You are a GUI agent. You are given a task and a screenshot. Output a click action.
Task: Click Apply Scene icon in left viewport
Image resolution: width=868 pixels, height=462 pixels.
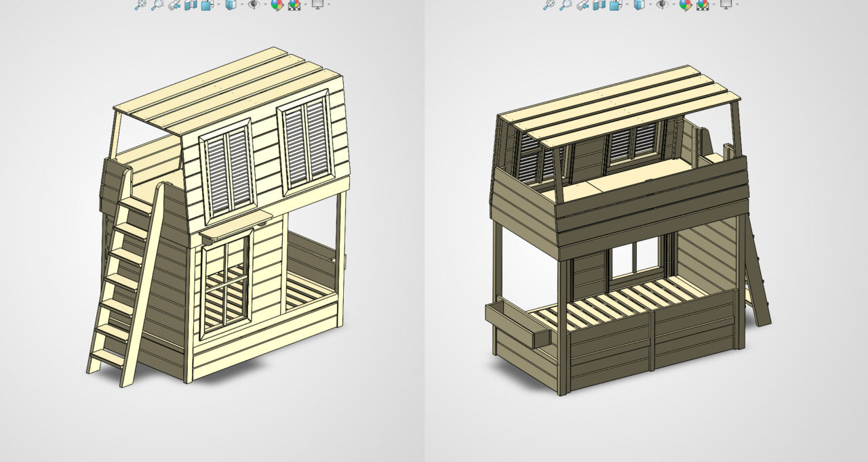[294, 5]
